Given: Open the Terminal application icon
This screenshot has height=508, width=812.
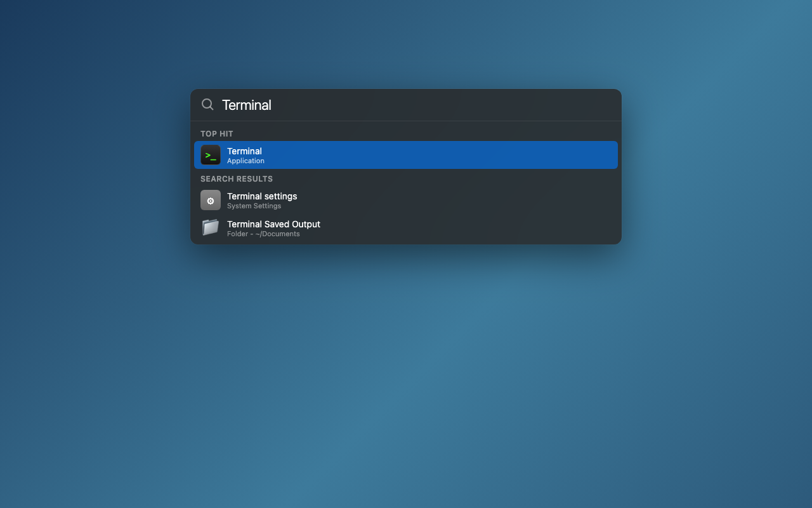Looking at the screenshot, I should (211, 155).
